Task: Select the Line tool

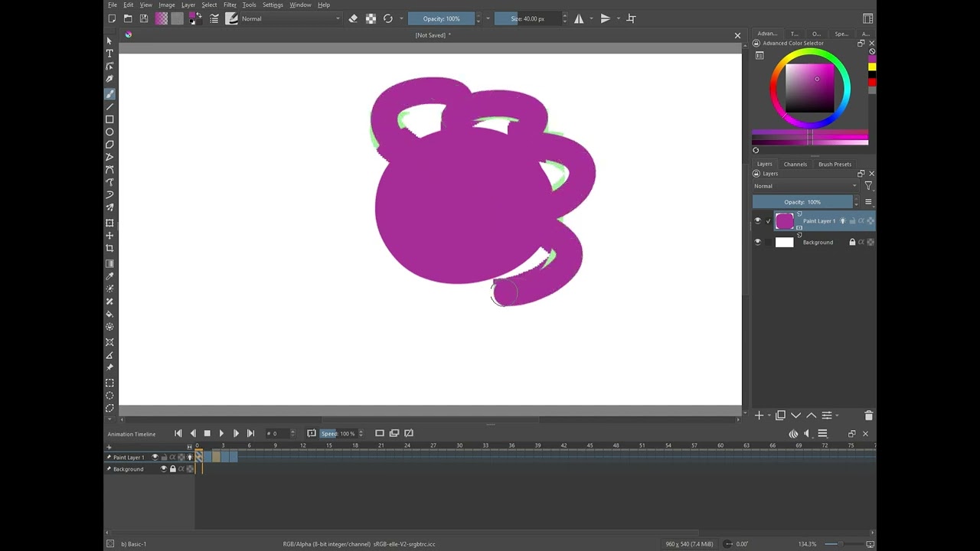Action: coord(109,106)
